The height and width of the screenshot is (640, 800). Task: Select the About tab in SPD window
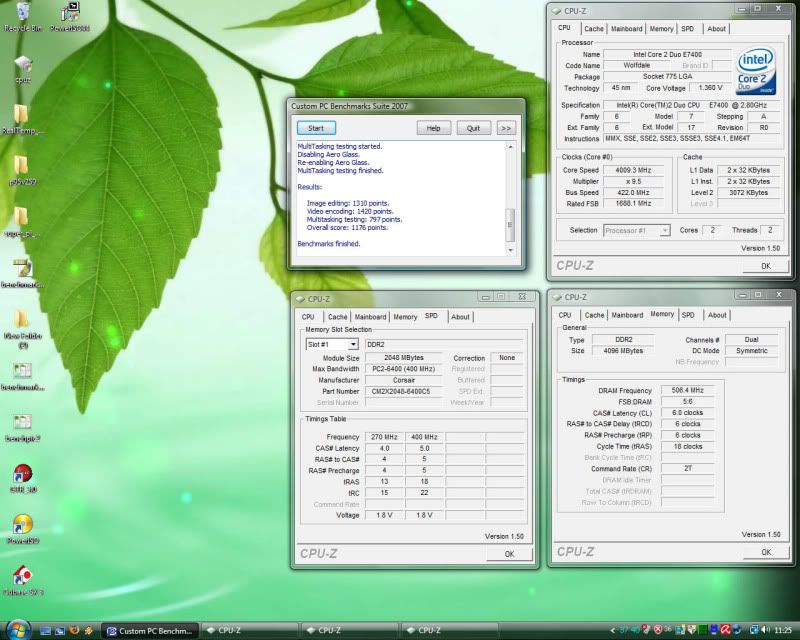coord(460,317)
